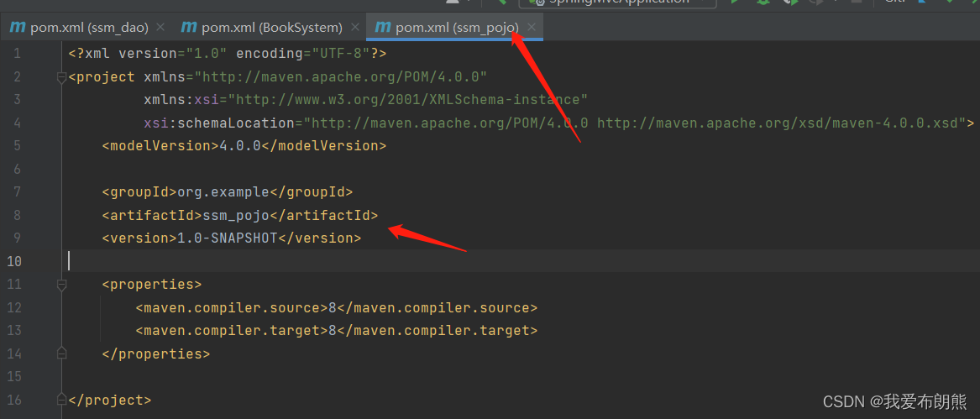The height and width of the screenshot is (419, 980).
Task: Click the xmlns:xsi attribute line
Action: pyautogui.click(x=365, y=100)
